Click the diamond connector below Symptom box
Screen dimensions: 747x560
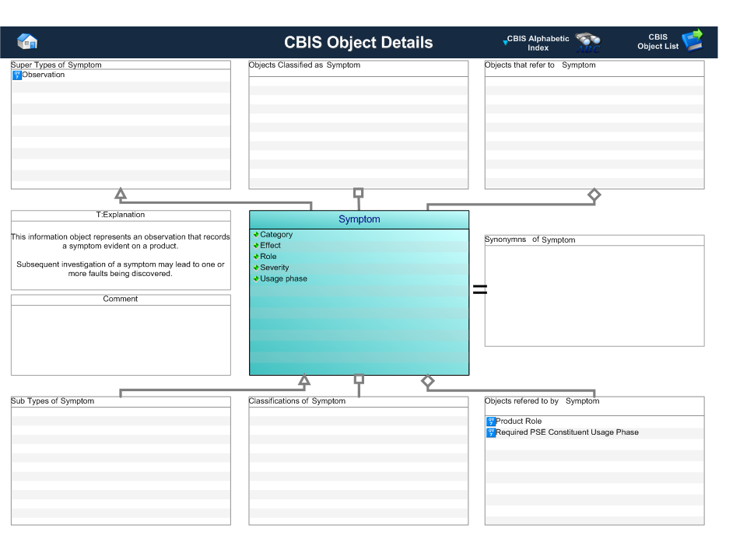[428, 381]
